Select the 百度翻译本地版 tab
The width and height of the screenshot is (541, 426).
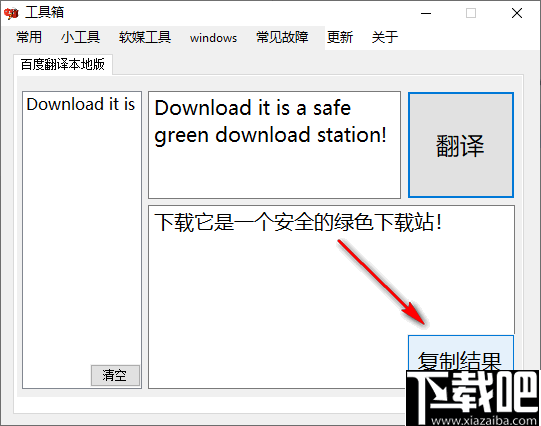(63, 65)
